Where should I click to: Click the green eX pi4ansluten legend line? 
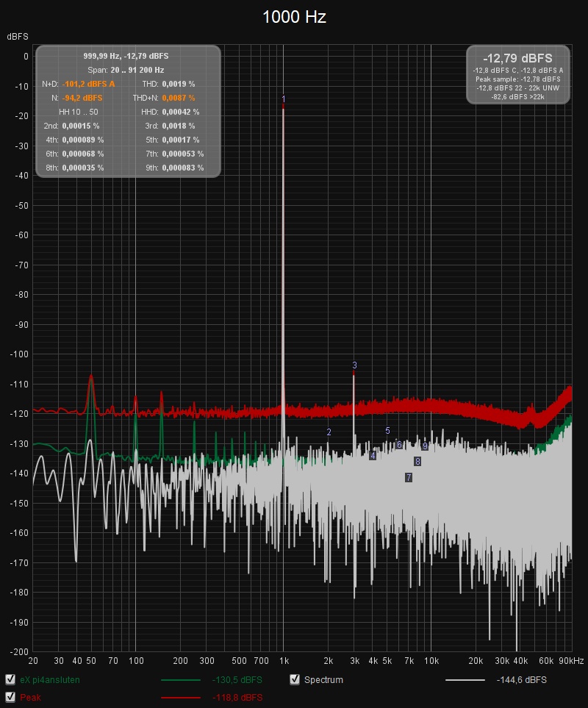coord(181,680)
